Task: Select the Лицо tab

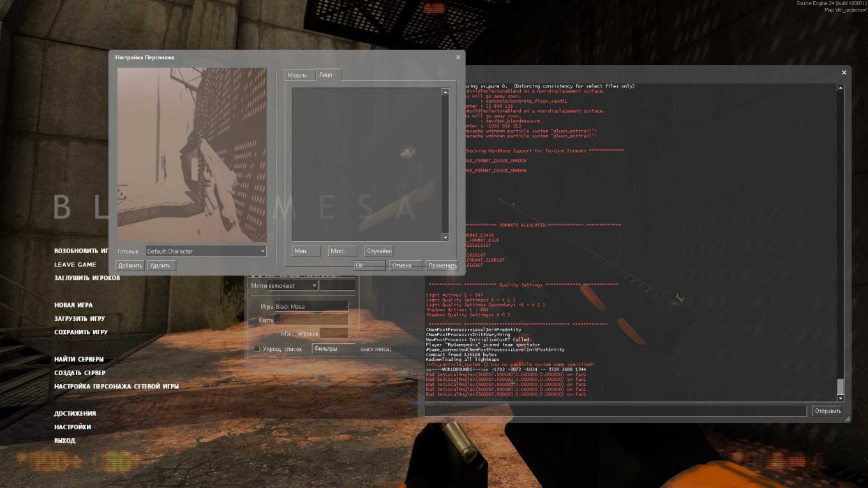Action: point(328,75)
